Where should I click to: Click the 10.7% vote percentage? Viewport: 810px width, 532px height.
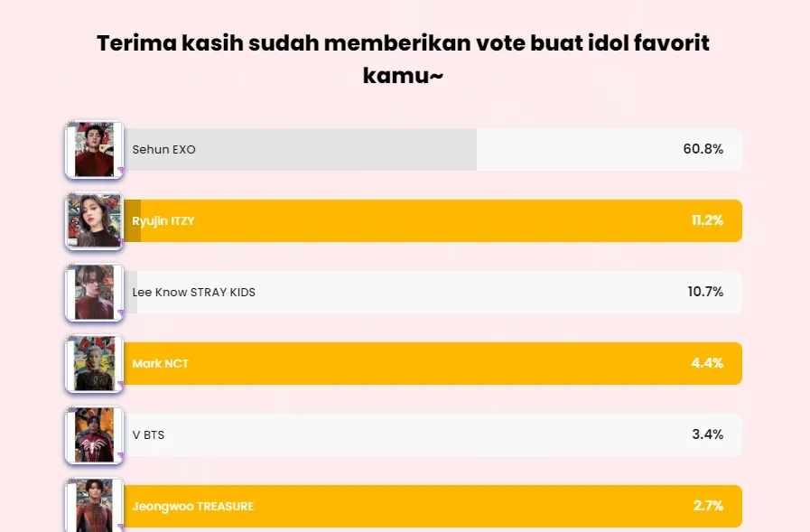click(x=705, y=292)
